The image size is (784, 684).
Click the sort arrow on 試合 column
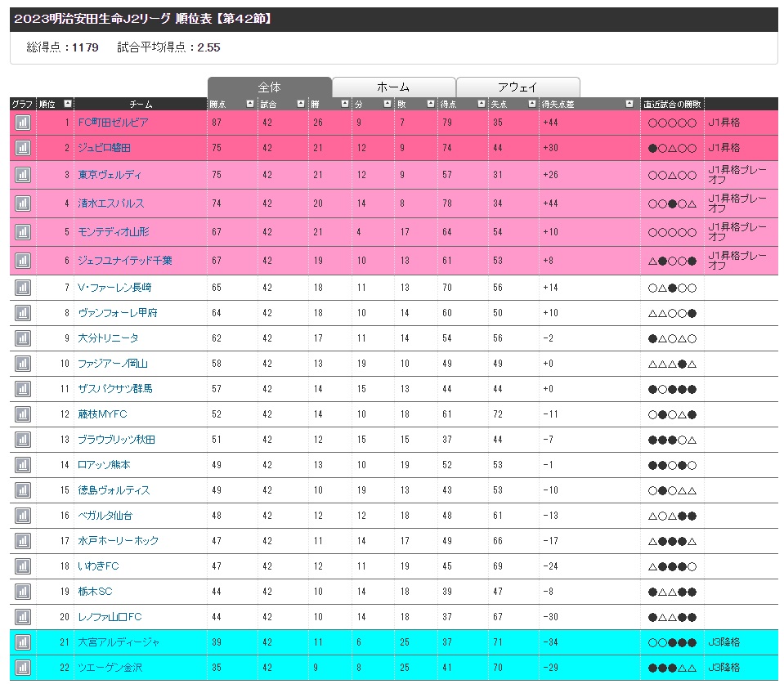click(x=300, y=104)
